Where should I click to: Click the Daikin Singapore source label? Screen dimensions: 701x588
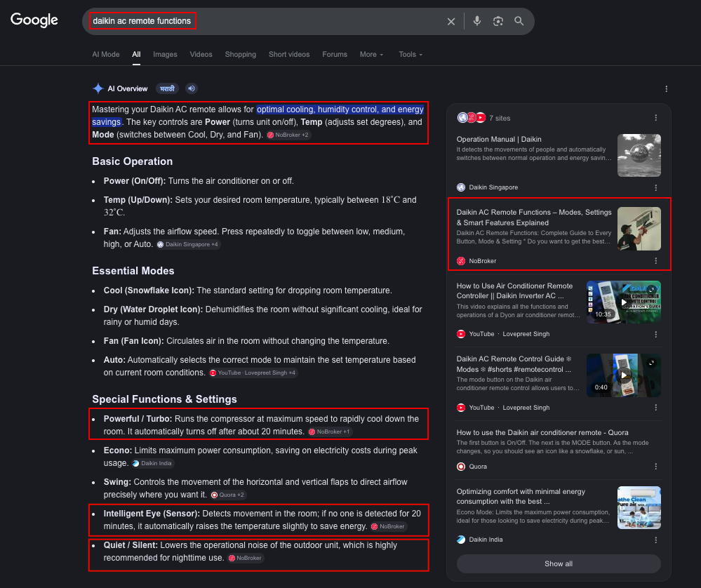tap(493, 187)
